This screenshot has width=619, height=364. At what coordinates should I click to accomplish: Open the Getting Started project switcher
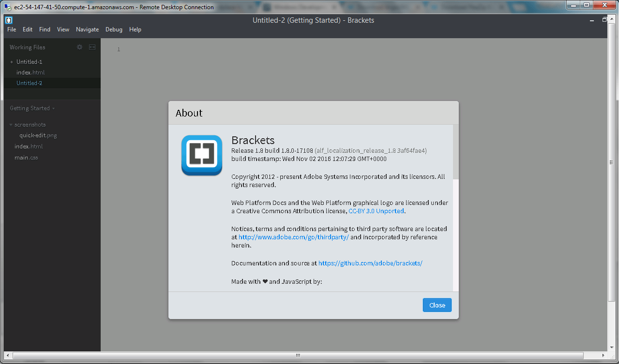tap(31, 108)
